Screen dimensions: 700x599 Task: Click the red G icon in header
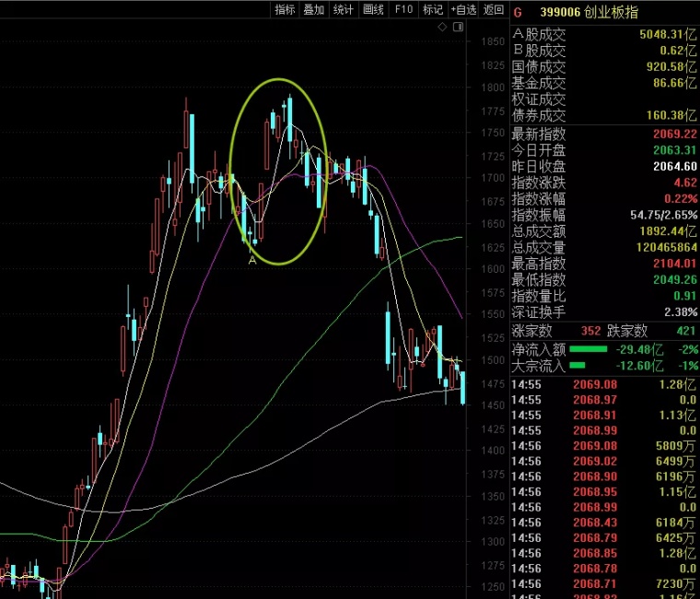pyautogui.click(x=518, y=13)
